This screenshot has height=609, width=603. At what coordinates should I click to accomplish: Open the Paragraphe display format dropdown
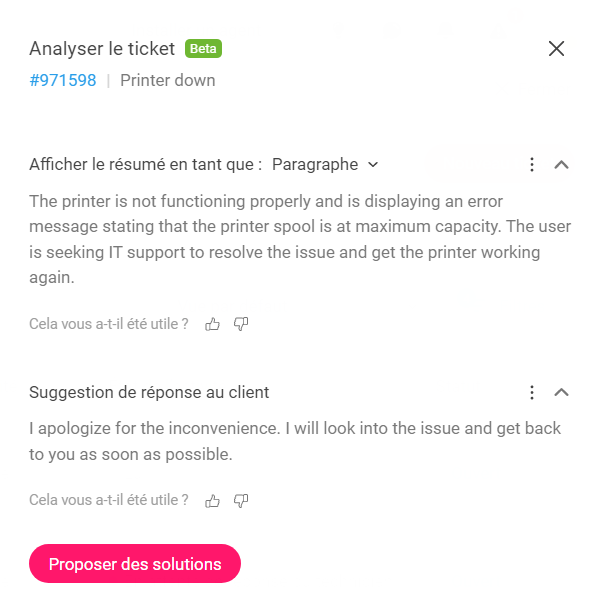click(325, 165)
